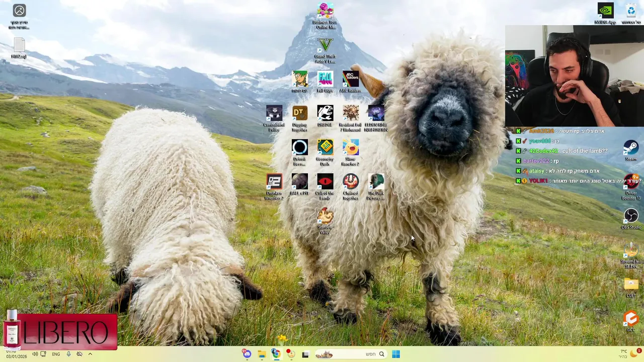Open Discord from the taskbar
The height and width of the screenshot is (362, 644).
[247, 354]
